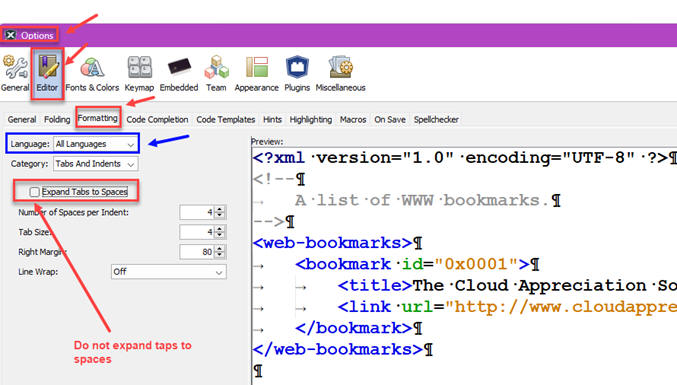Click the </web-bookmarks> closing tag in preview
The height and width of the screenshot is (385, 677).
click(x=338, y=349)
